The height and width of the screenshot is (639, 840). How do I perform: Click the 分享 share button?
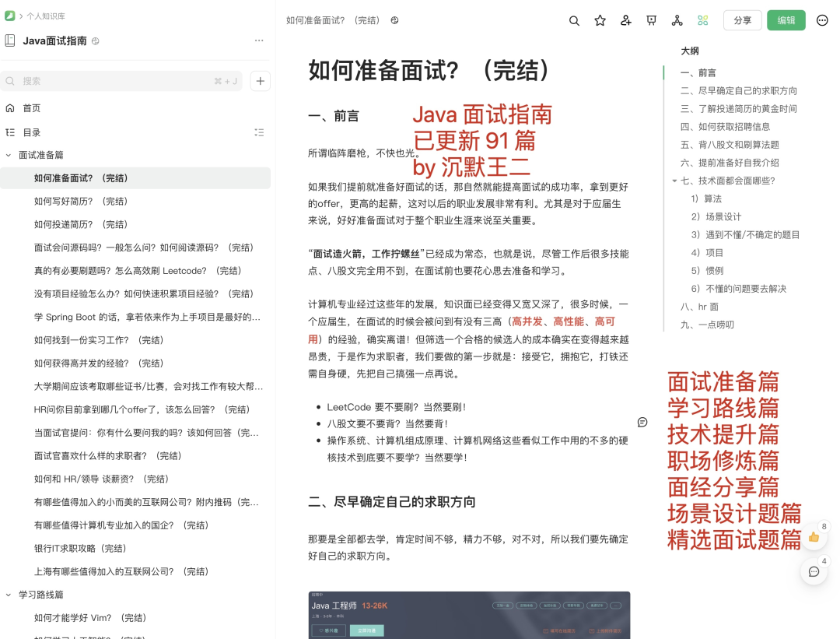[743, 20]
